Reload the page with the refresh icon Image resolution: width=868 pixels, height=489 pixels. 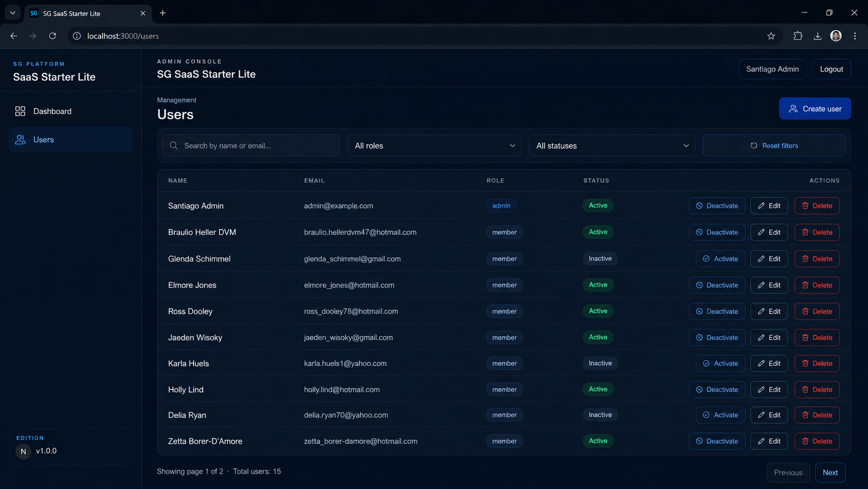(x=52, y=36)
